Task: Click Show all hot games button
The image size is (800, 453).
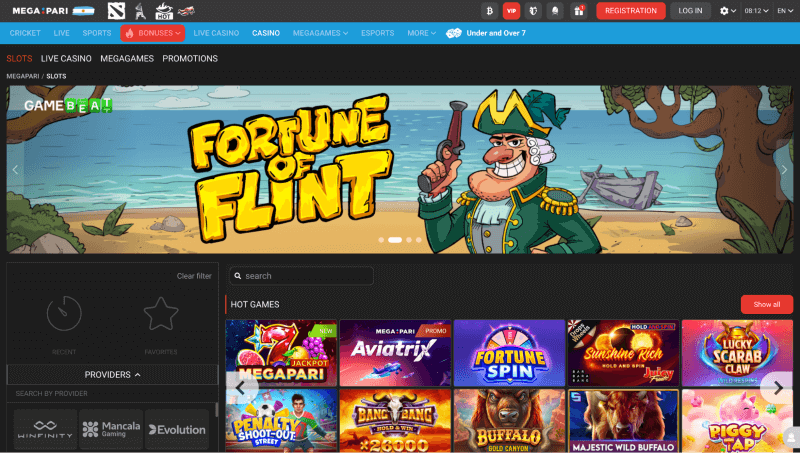Action: pos(767,305)
